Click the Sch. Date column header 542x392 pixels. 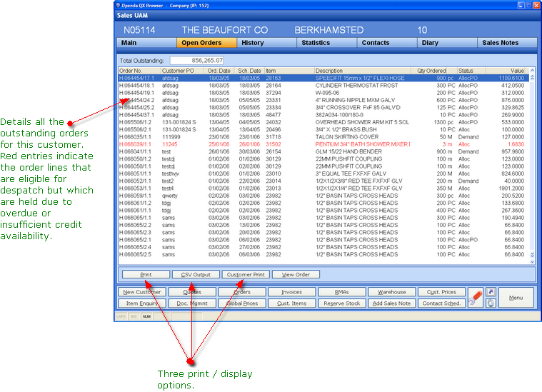pos(249,71)
